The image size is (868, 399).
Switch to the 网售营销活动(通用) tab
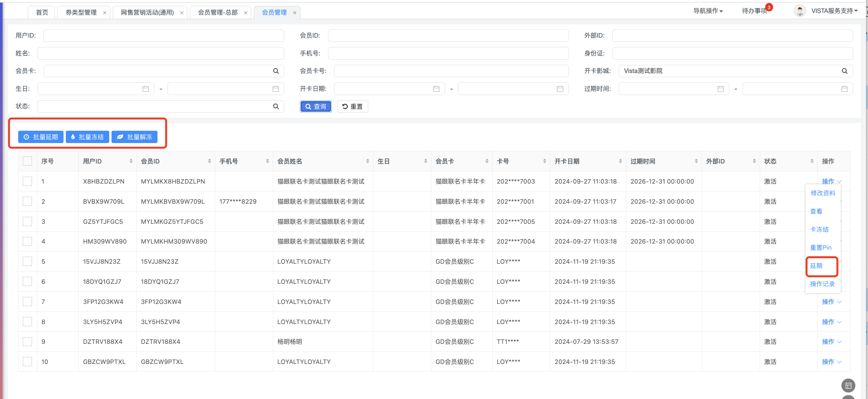pos(147,12)
